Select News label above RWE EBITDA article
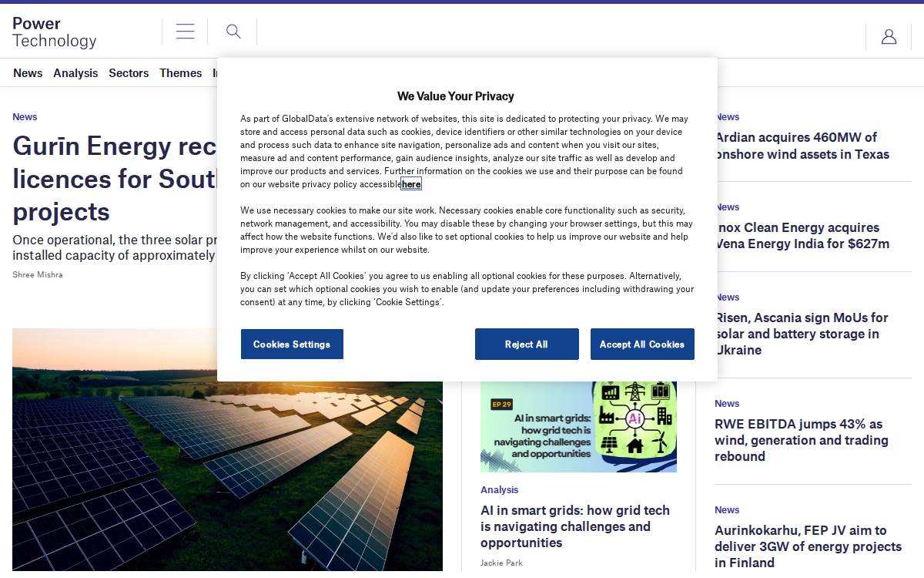 pos(727,404)
